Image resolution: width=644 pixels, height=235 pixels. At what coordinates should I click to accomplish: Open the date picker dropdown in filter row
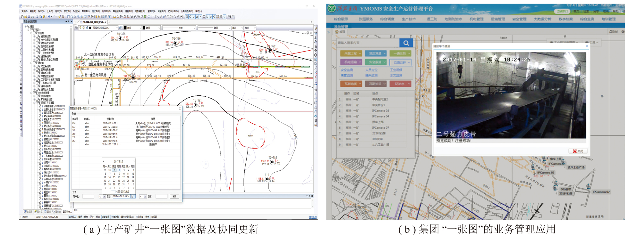(x=133, y=196)
